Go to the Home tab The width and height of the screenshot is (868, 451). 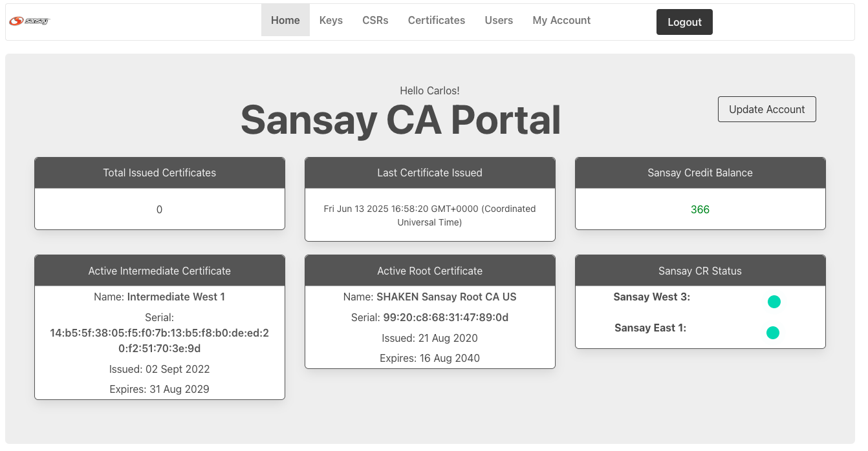[285, 20]
